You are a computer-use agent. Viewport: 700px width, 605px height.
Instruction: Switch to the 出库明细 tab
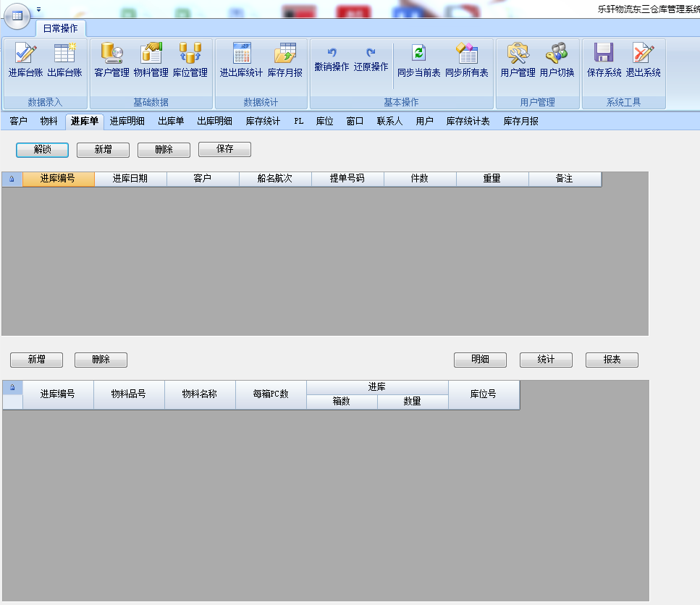215,122
